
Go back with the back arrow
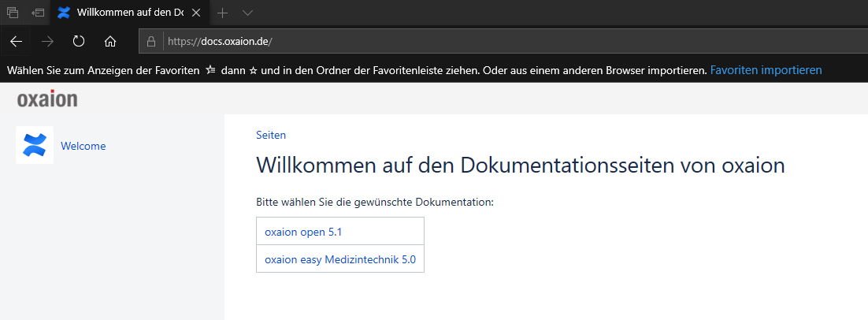[17, 41]
